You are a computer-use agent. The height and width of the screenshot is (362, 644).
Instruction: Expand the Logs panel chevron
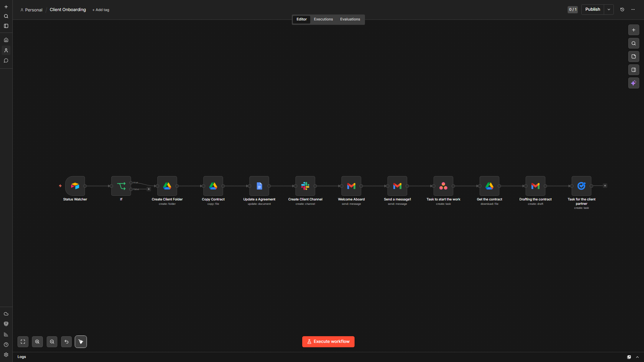637,357
